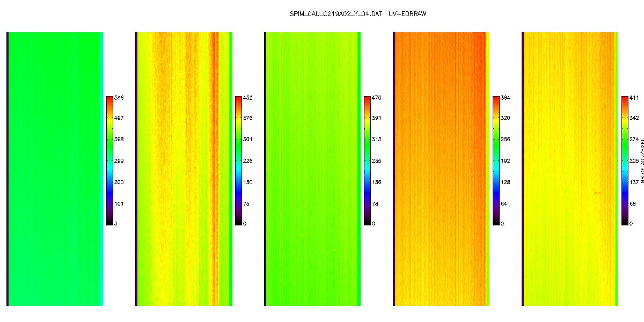Select the color scale bar topped by 452
This screenshot has width=644, height=322.
tap(238, 160)
